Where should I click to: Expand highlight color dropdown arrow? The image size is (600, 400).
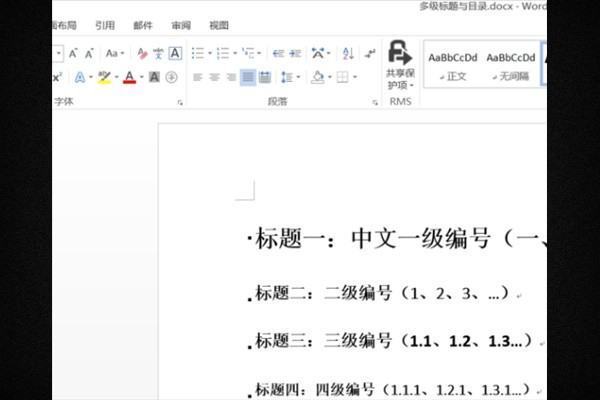116,78
